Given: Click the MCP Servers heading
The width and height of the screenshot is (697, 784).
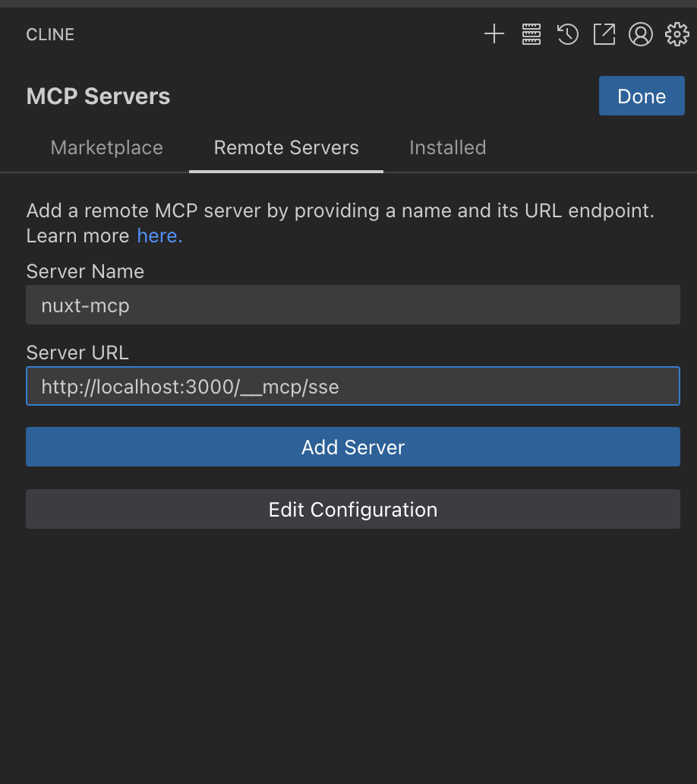Looking at the screenshot, I should point(97,96).
